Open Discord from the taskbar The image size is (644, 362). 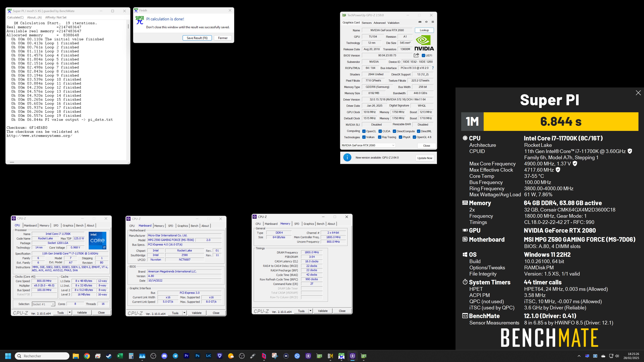click(x=164, y=356)
